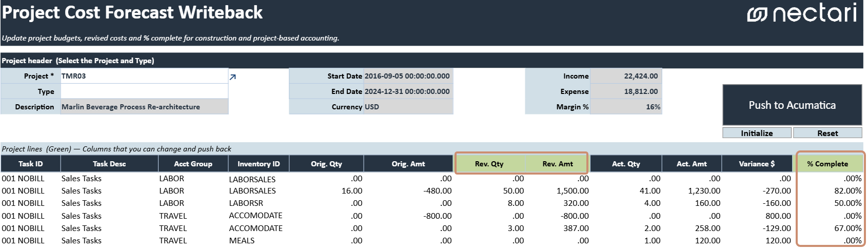
Task: Click the Acct Group column header
Action: (x=193, y=164)
